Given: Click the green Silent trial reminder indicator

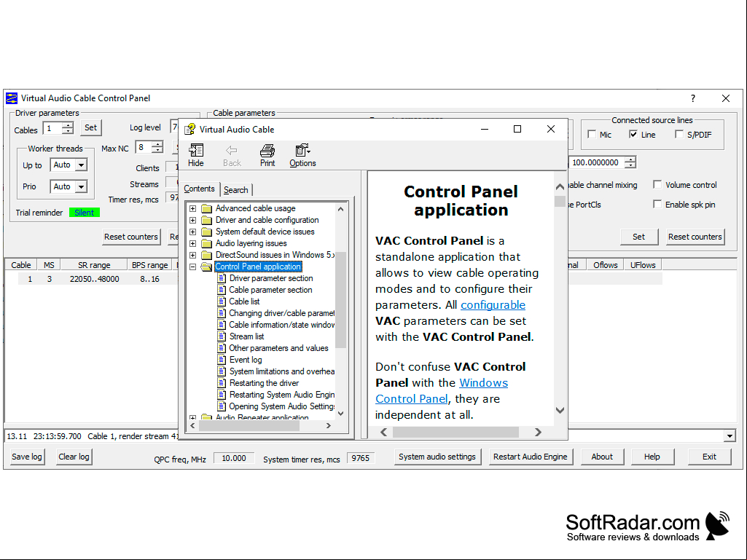Looking at the screenshot, I should (x=85, y=213).
